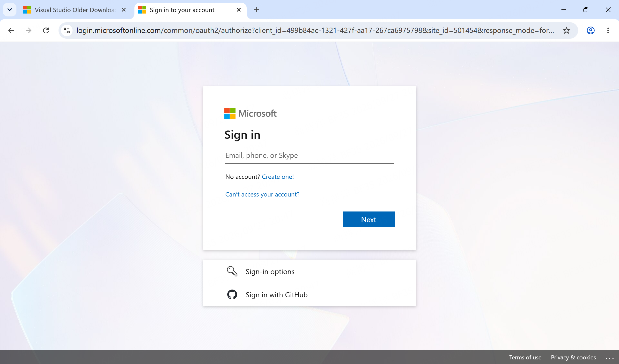Open a new browser tab
619x364 pixels.
click(x=256, y=10)
